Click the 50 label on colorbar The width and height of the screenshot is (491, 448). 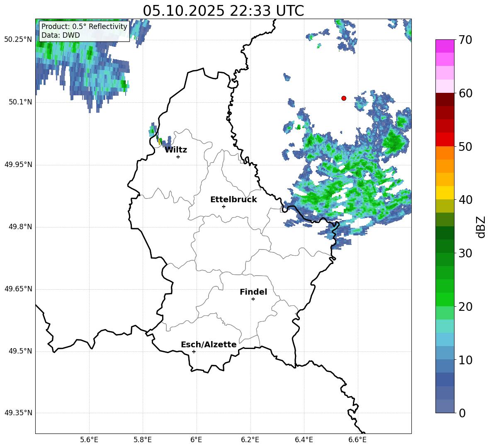point(465,147)
